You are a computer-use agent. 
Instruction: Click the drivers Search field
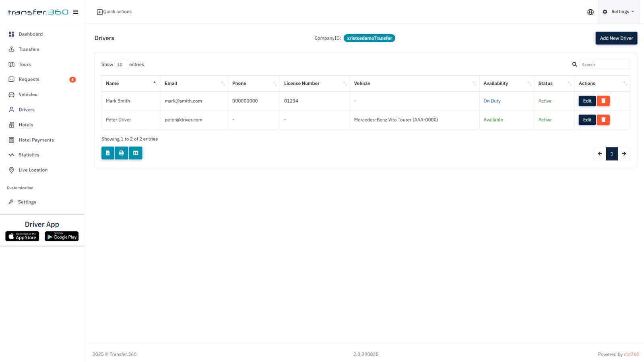pos(604,65)
